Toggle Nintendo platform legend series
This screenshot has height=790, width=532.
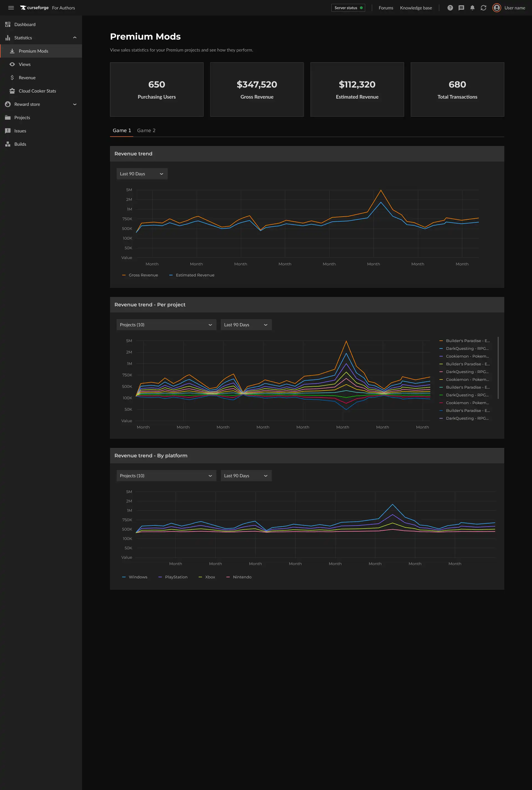click(x=239, y=577)
